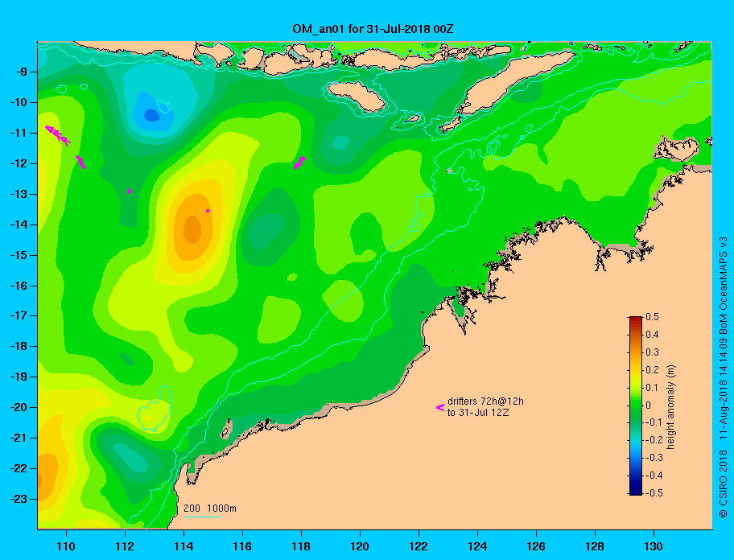Screen dimensions: 734x560
Task: Click the 114 longitude axis label
Action: pyautogui.click(x=184, y=546)
